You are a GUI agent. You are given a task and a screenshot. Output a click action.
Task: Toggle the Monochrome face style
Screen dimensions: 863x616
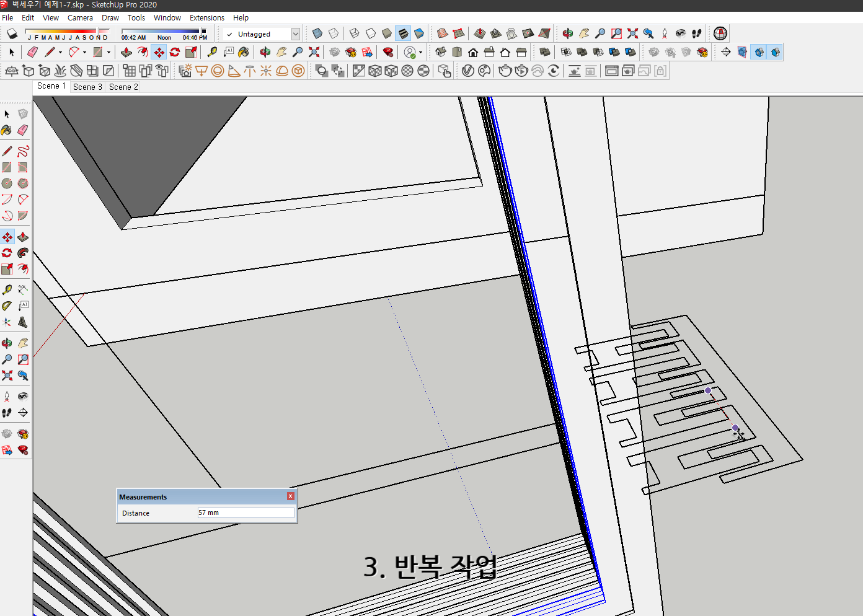[419, 33]
